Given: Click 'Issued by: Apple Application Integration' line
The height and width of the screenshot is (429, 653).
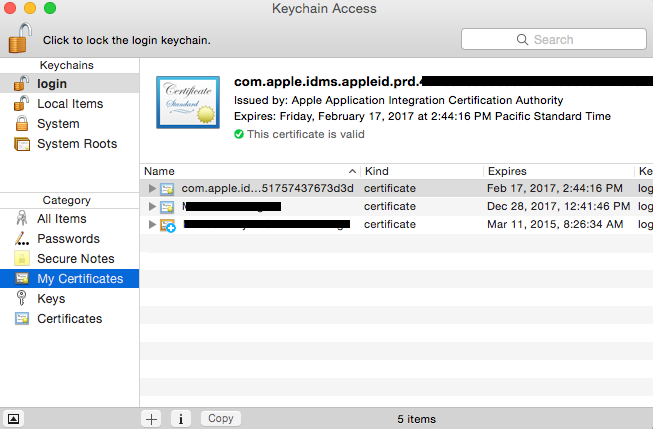Looking at the screenshot, I should (399, 100).
